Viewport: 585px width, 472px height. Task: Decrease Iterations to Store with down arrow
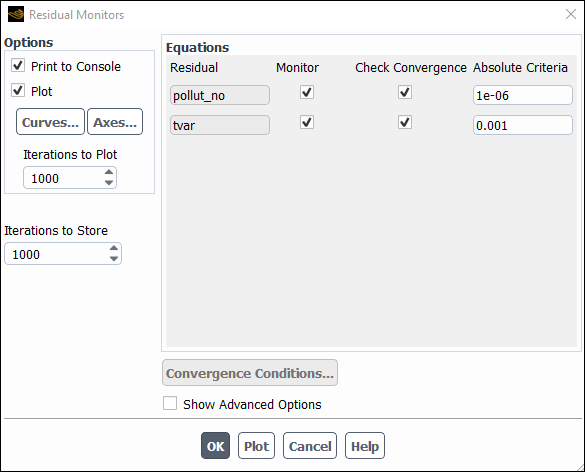[x=114, y=259]
